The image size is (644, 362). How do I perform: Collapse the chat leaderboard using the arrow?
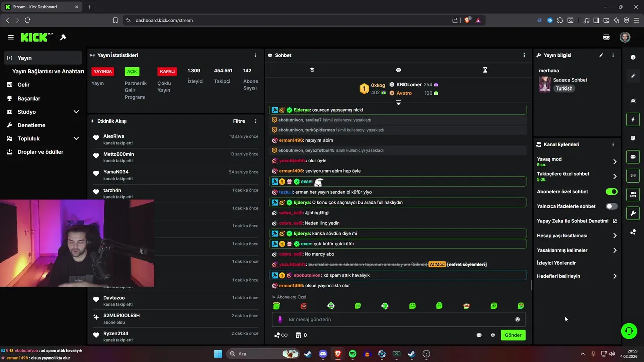[398, 102]
